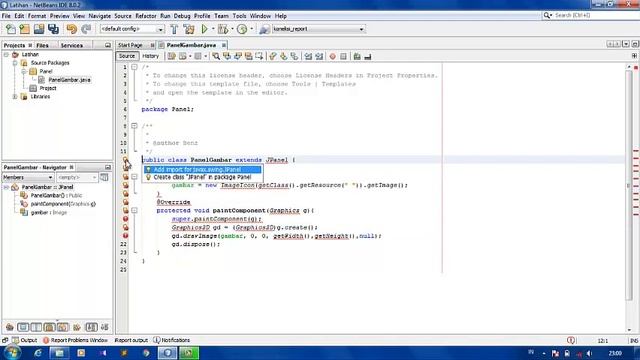Open the Report Problems Window button
The height and width of the screenshot is (360, 640).
75,340
